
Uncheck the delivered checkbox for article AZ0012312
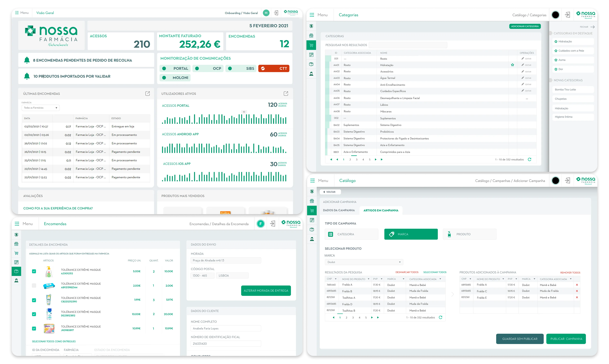(34, 271)
